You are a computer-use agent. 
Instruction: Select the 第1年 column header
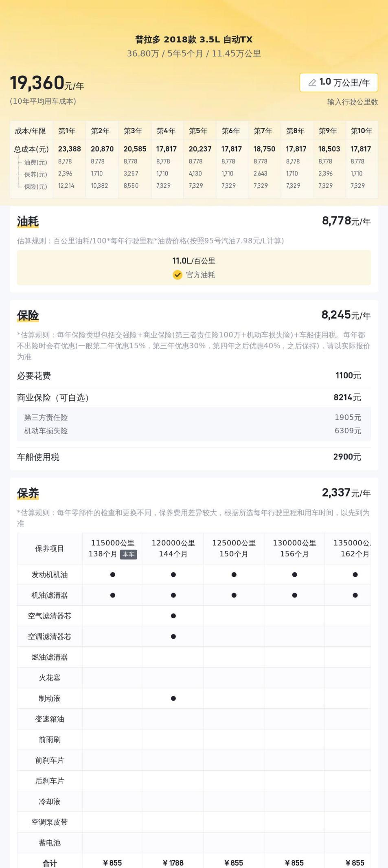(67, 131)
